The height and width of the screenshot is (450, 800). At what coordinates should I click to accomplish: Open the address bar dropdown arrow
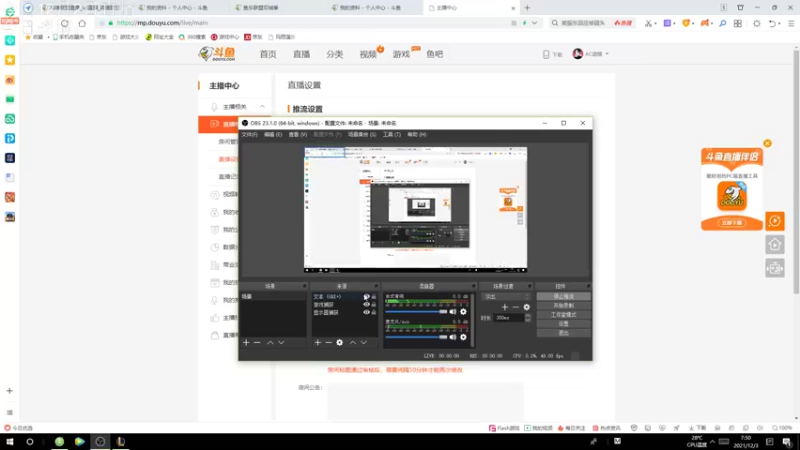coord(534,23)
